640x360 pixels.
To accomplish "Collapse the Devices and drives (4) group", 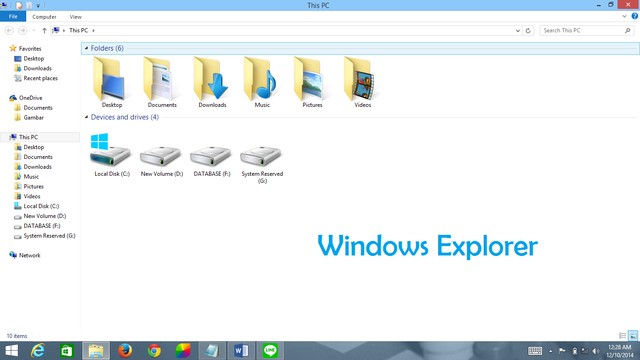I will point(86,117).
